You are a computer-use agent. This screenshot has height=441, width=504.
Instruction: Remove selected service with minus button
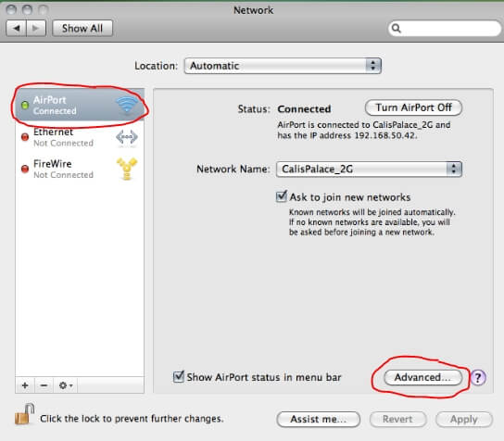click(x=44, y=385)
